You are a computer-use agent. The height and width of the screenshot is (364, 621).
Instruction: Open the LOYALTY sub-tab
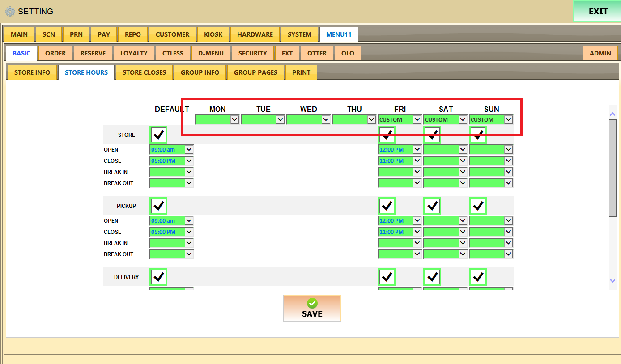[x=134, y=53]
